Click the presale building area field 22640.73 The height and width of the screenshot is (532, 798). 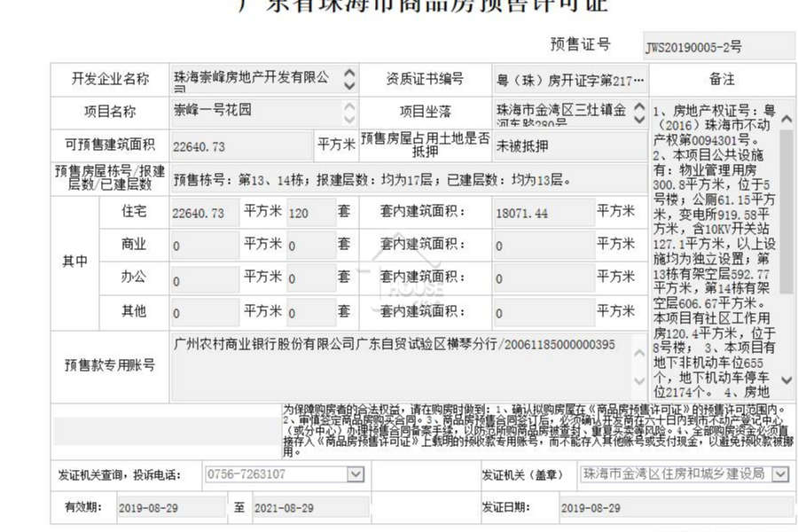[242, 146]
